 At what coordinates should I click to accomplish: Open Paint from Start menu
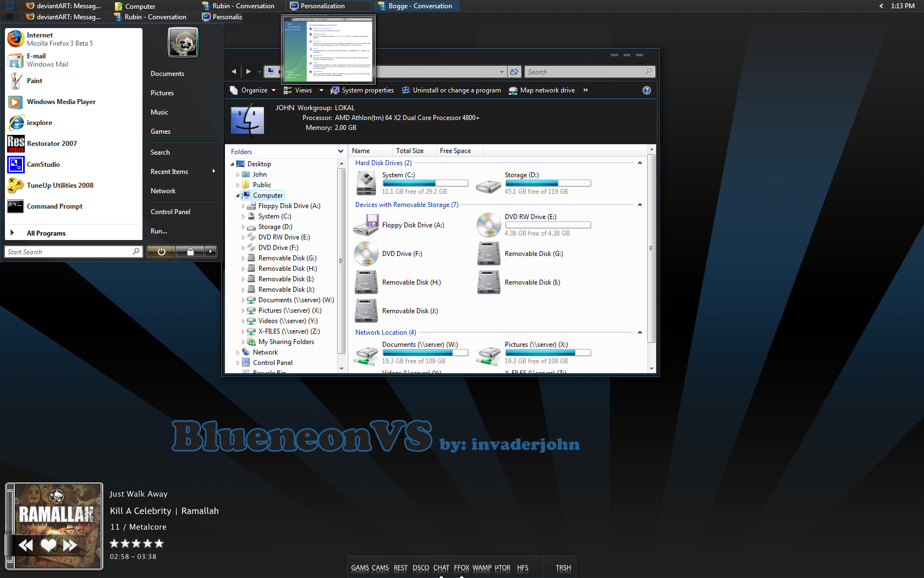pyautogui.click(x=73, y=81)
